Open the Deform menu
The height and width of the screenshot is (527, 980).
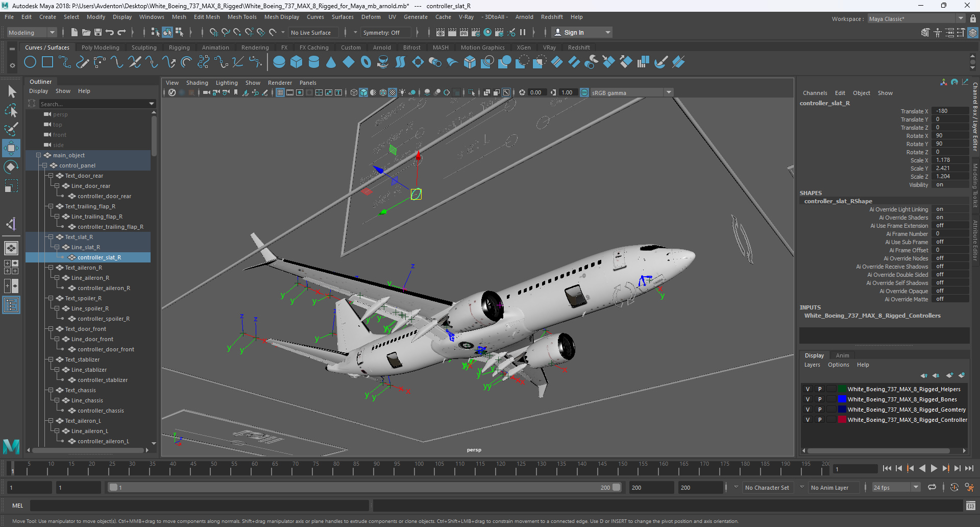tap(371, 17)
